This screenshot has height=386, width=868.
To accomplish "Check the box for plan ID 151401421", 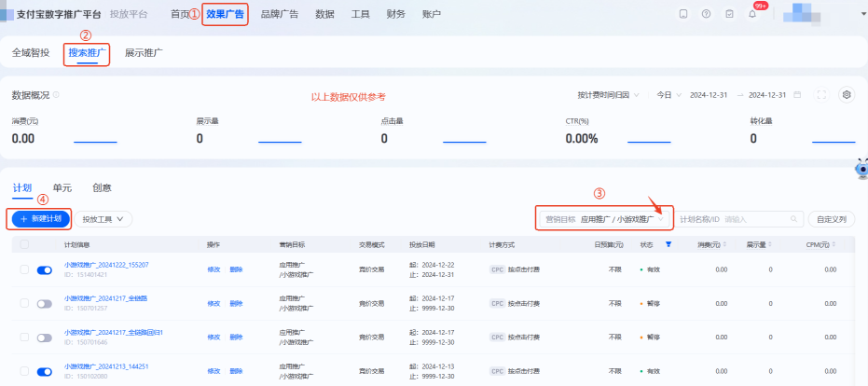I will click(24, 269).
